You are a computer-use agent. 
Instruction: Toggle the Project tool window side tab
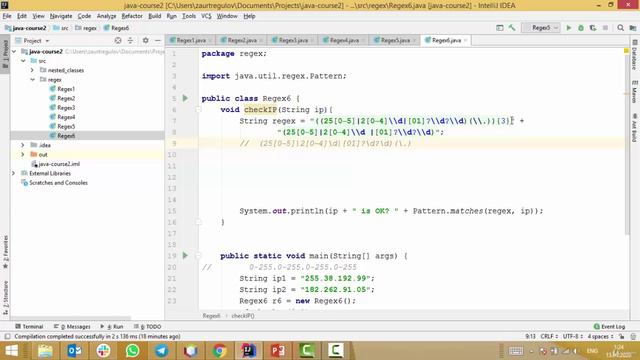[x=5, y=53]
